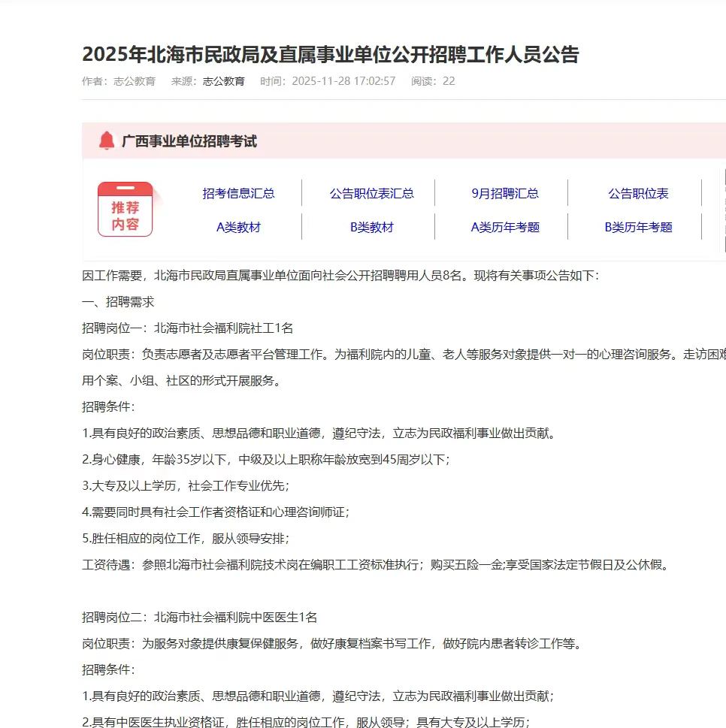Open the 9月招聘汇总 link
This screenshot has height=728, width=726.
[x=505, y=193]
